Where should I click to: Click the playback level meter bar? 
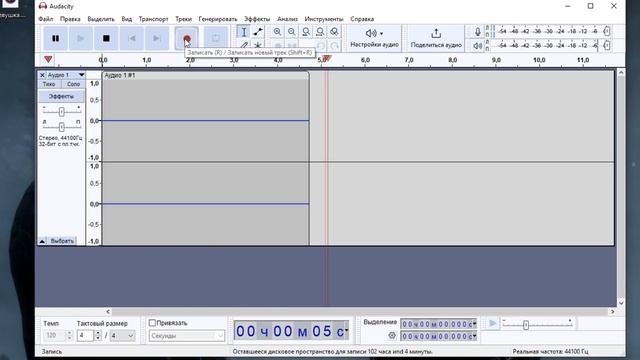[x=549, y=45]
